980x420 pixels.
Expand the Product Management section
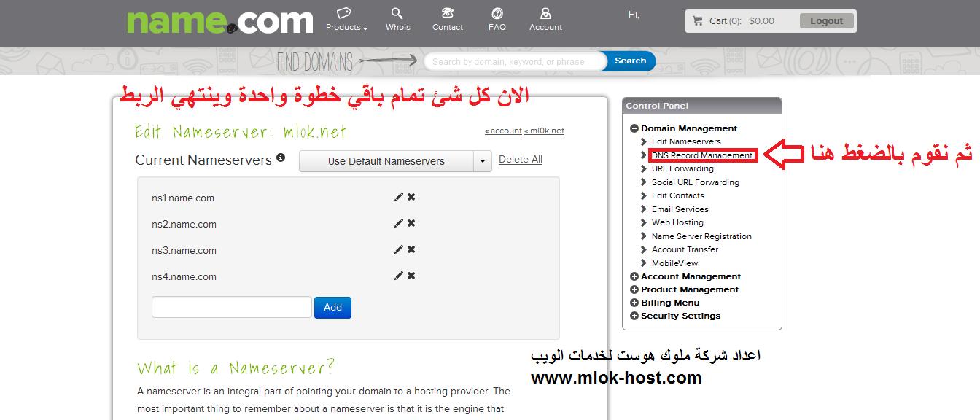(x=634, y=289)
